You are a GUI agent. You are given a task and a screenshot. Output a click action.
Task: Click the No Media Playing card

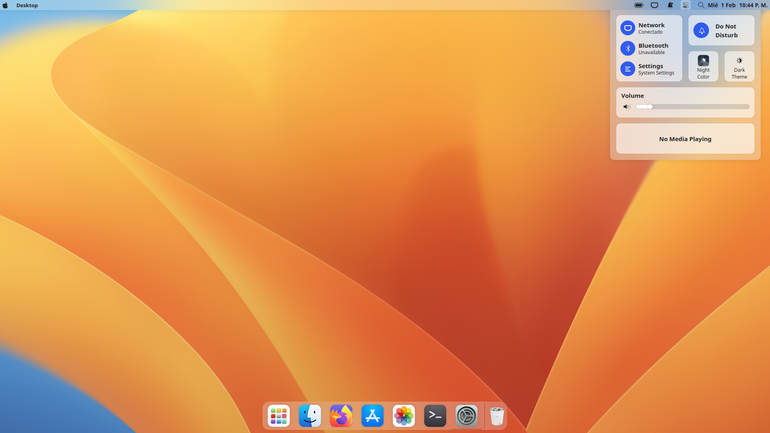(x=685, y=139)
